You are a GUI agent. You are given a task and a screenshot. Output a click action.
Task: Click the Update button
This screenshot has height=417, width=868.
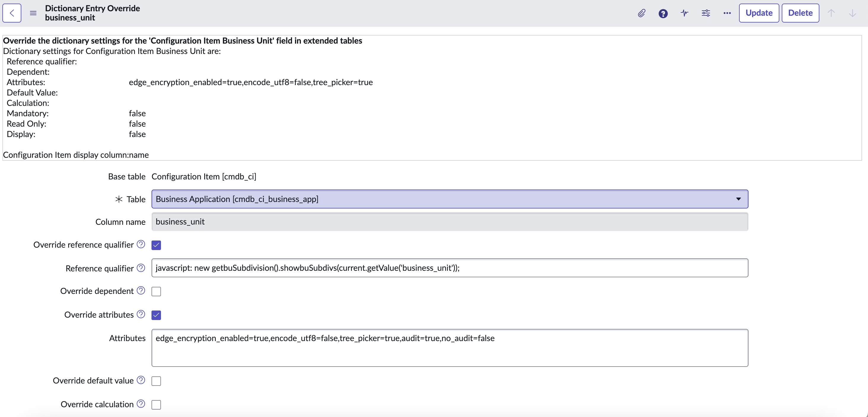tap(759, 13)
